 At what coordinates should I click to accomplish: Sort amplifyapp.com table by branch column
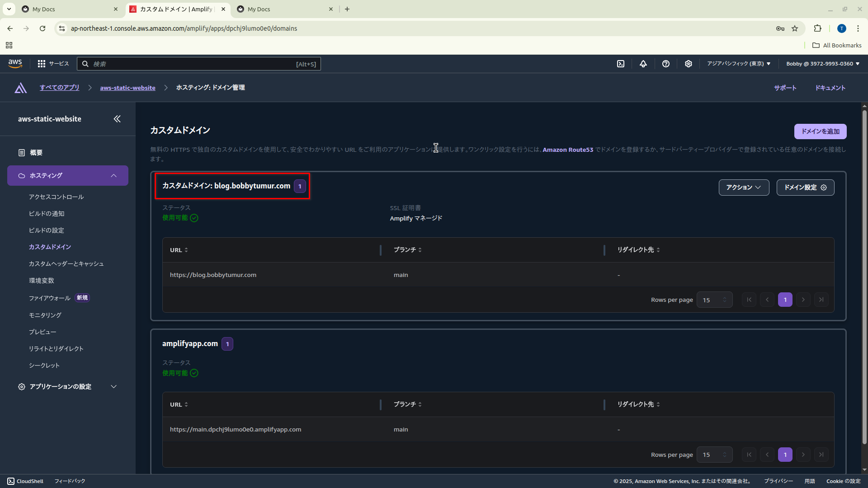tap(407, 404)
